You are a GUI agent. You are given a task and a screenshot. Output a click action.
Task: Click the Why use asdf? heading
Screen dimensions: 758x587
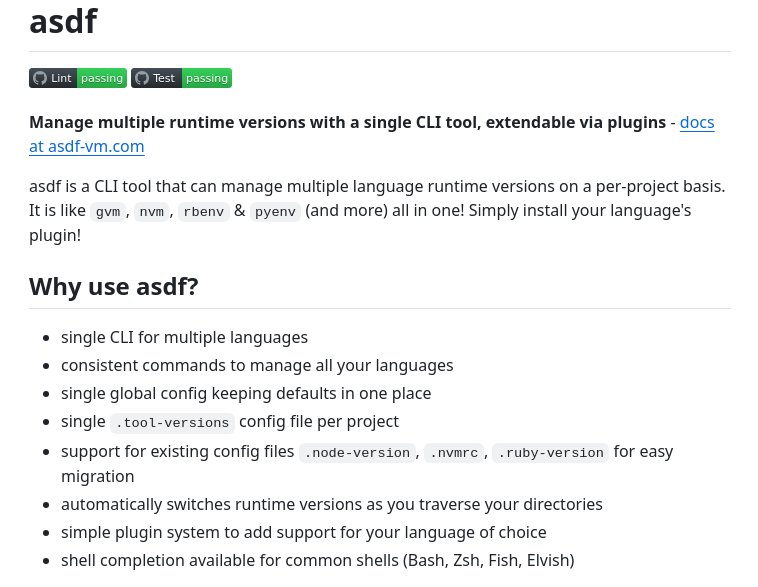click(114, 287)
